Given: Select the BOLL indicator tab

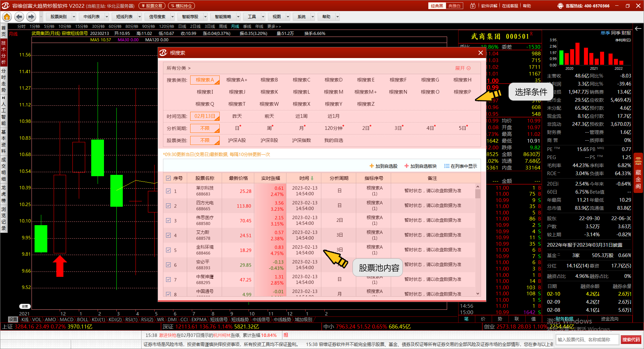Looking at the screenshot, I should coord(83,319).
